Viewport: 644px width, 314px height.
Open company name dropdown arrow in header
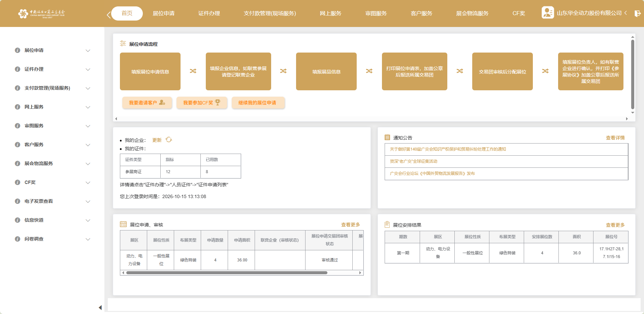pos(625,13)
